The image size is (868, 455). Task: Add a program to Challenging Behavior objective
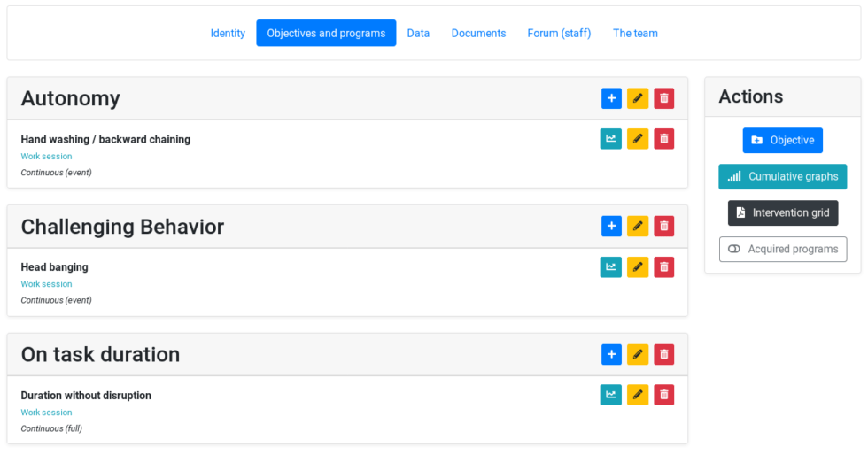pyautogui.click(x=611, y=227)
